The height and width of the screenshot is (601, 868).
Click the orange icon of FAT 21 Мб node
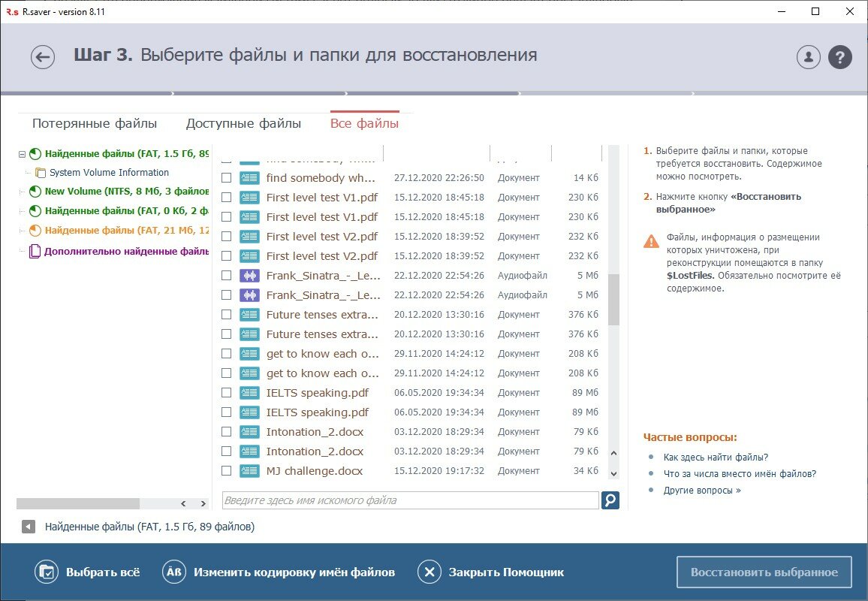pos(35,231)
